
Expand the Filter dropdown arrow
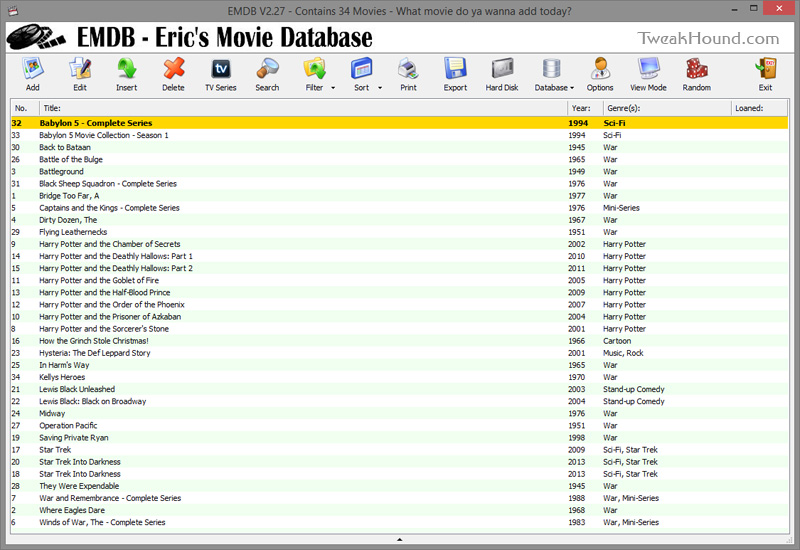pos(333,88)
